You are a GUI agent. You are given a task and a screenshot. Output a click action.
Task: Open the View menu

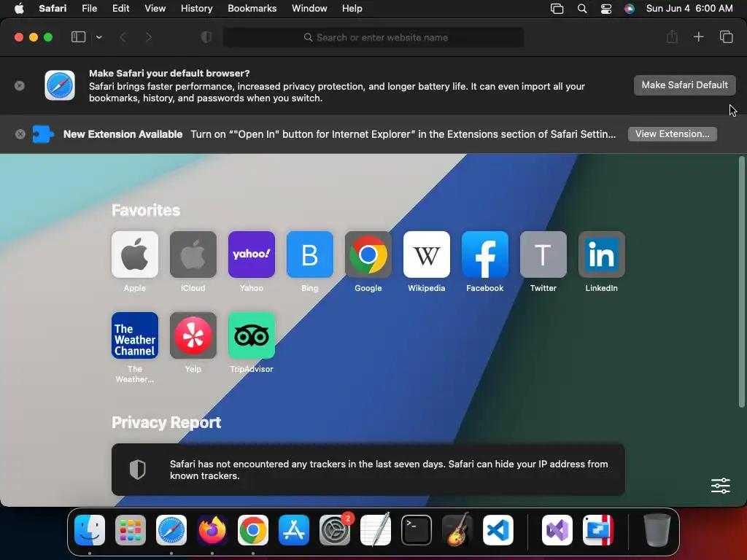[x=155, y=8]
